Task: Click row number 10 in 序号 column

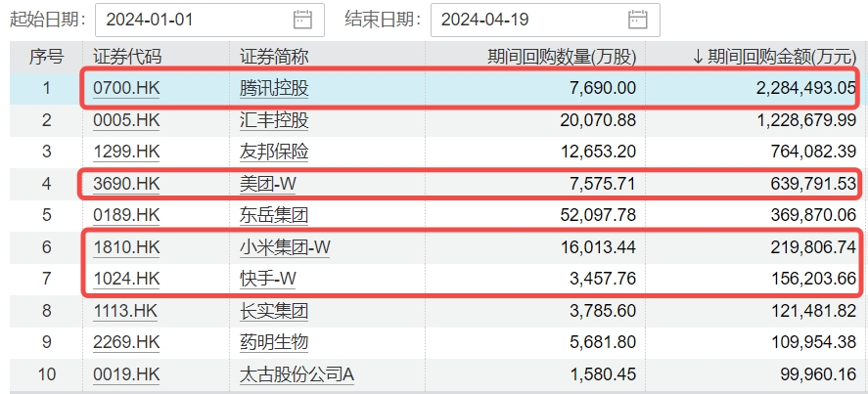Action: coord(47,374)
